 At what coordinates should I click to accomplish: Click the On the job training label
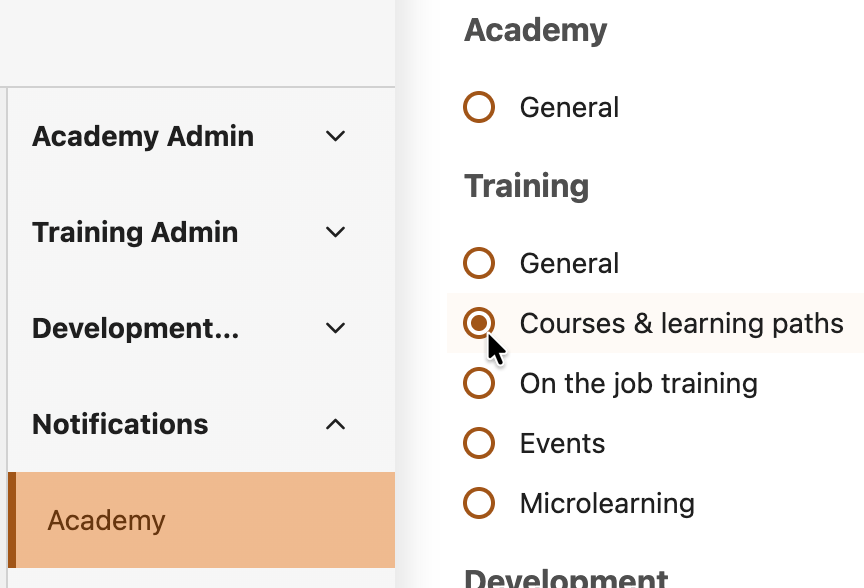pos(638,383)
